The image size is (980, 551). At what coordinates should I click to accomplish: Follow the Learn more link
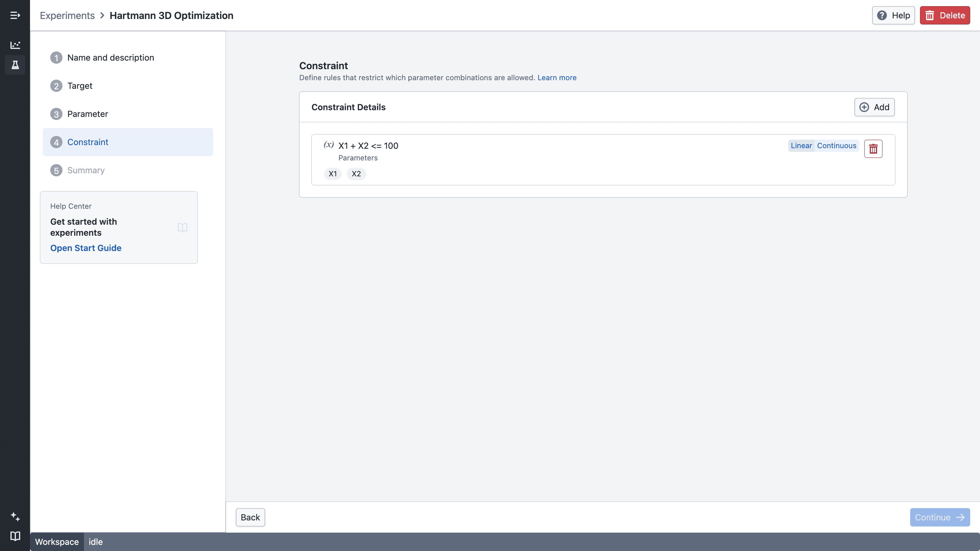556,77
